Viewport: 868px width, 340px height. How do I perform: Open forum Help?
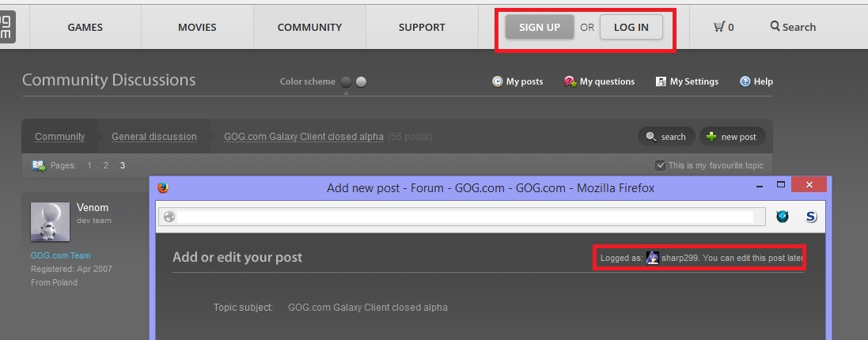click(x=763, y=81)
